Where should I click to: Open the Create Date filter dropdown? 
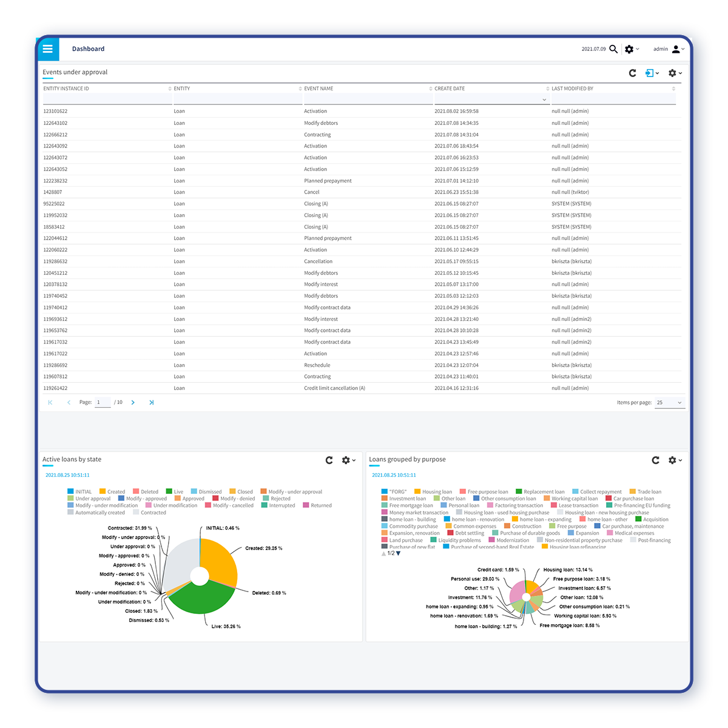click(544, 99)
